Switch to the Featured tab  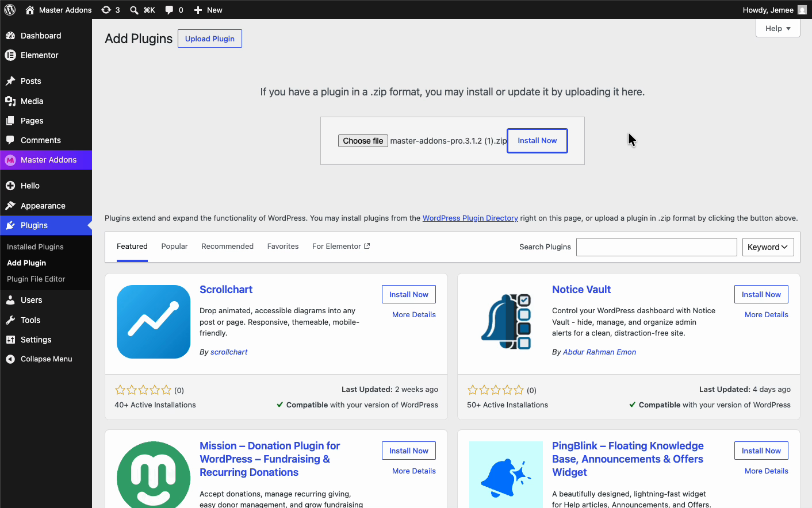click(132, 246)
